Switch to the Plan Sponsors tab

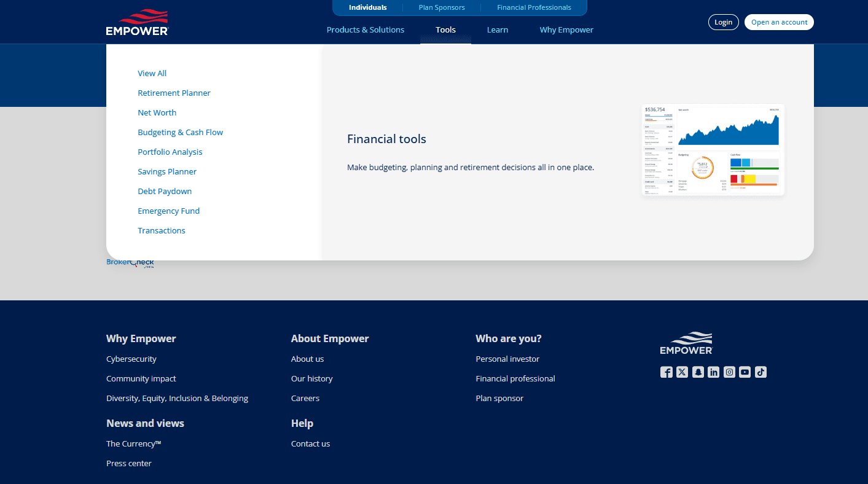[442, 7]
